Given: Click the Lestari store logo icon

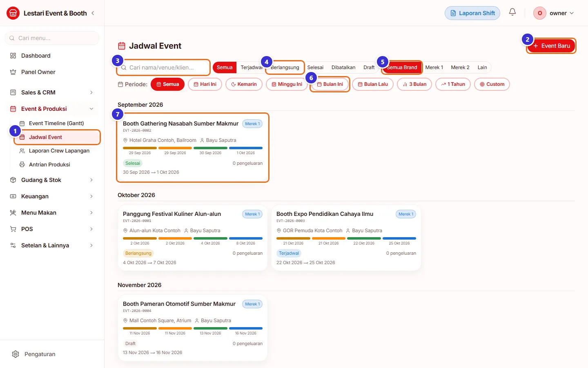Looking at the screenshot, I should pos(13,13).
